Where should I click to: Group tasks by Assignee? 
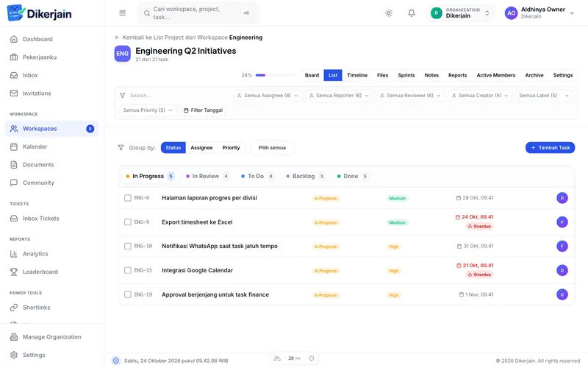click(x=201, y=148)
